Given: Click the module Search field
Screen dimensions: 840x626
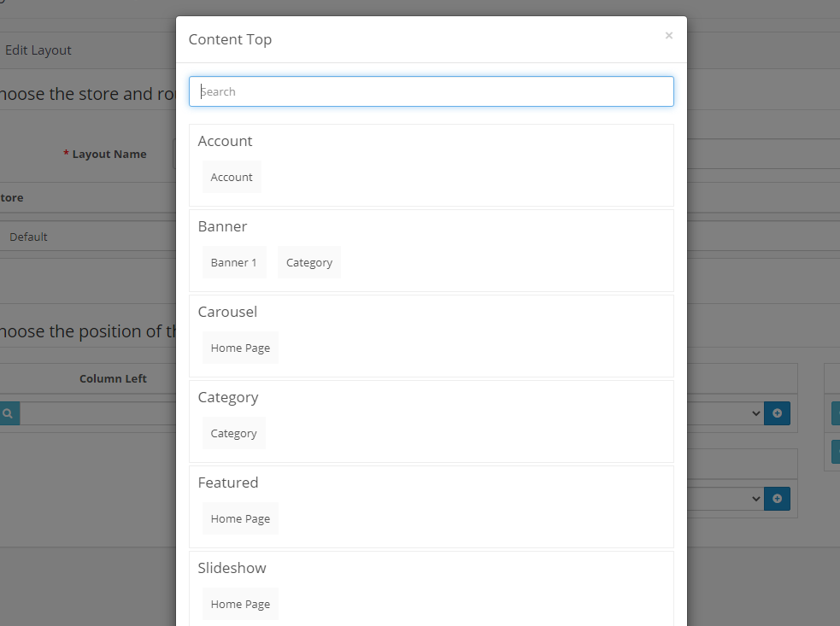Looking at the screenshot, I should tap(431, 91).
